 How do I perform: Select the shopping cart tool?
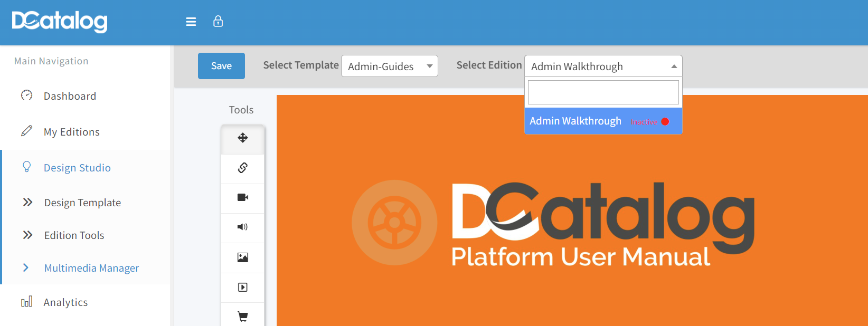point(243,317)
